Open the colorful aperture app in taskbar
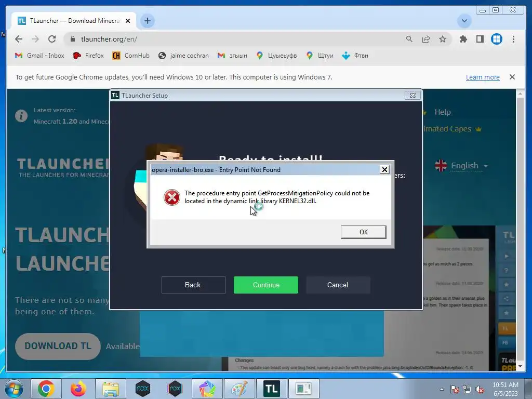The image size is (532, 399). [x=207, y=389]
